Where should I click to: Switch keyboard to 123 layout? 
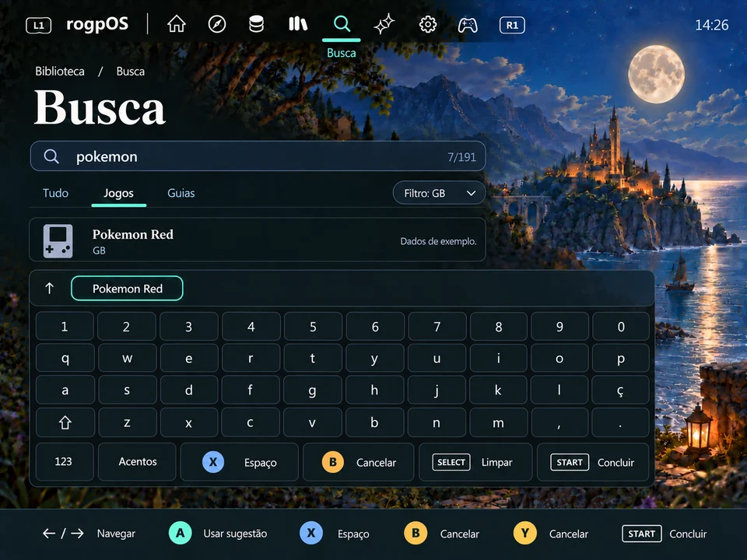tap(65, 461)
